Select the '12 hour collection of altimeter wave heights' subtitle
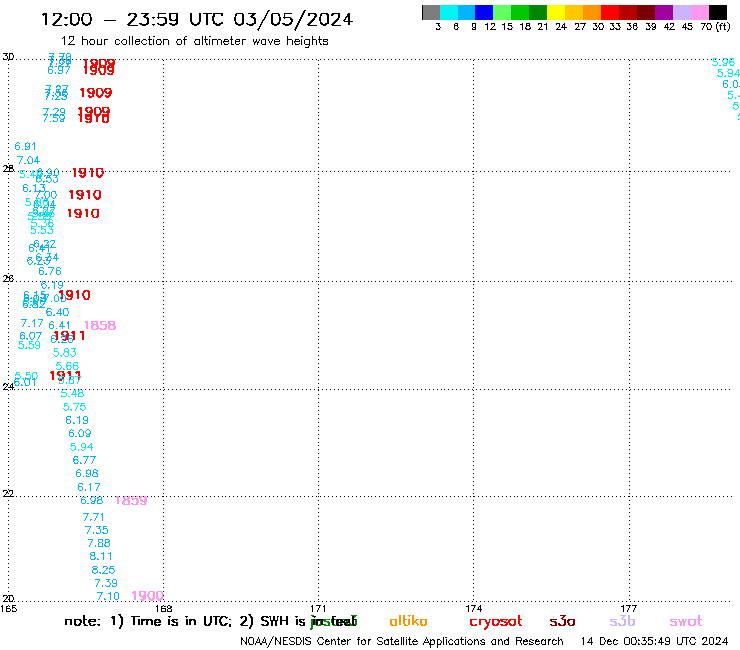The image size is (740, 650). coord(194,41)
